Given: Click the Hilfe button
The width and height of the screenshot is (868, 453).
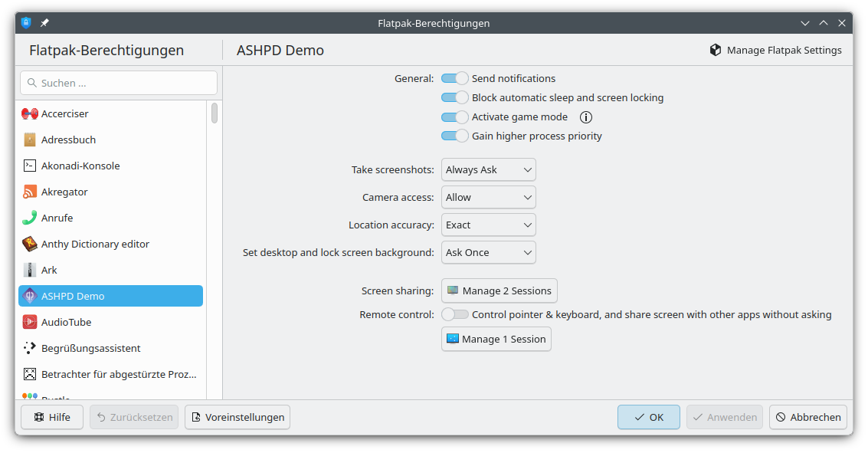Looking at the screenshot, I should [x=52, y=417].
